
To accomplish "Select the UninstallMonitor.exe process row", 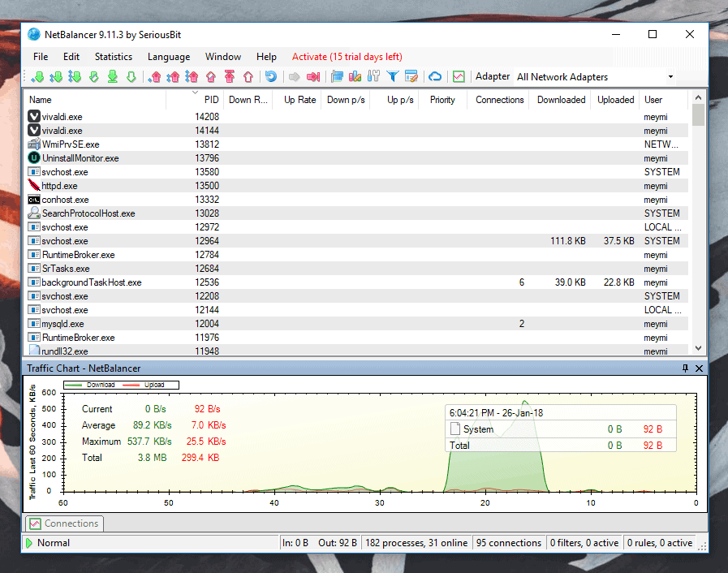I will pos(356,158).
